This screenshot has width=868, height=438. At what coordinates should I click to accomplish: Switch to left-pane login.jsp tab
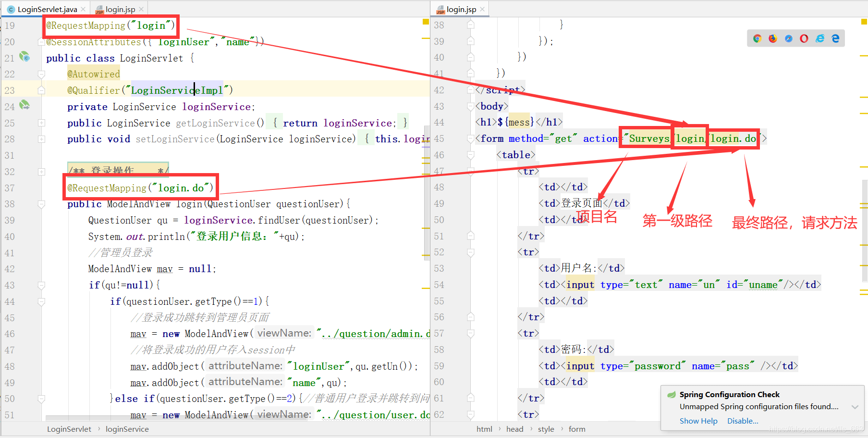pos(120,9)
